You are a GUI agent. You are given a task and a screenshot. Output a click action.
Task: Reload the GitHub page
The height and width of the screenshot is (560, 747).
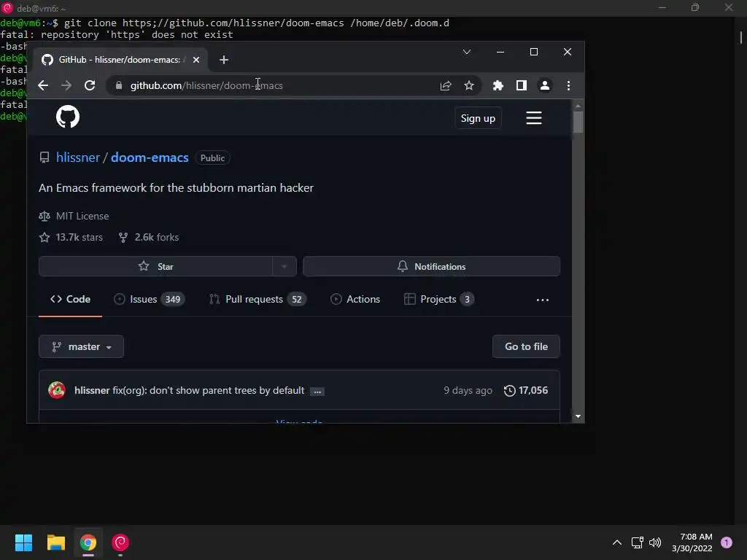coord(90,86)
